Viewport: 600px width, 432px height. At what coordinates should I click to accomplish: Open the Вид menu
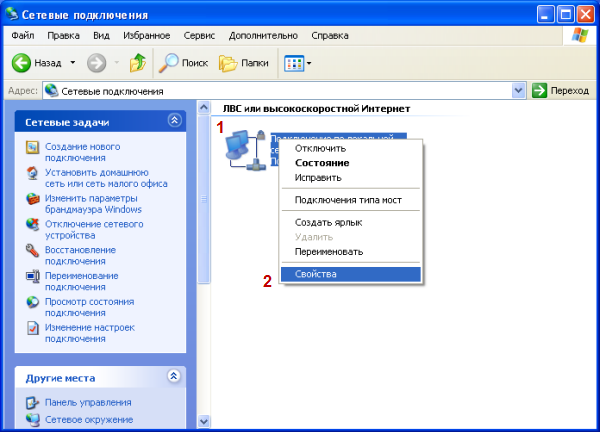(101, 36)
